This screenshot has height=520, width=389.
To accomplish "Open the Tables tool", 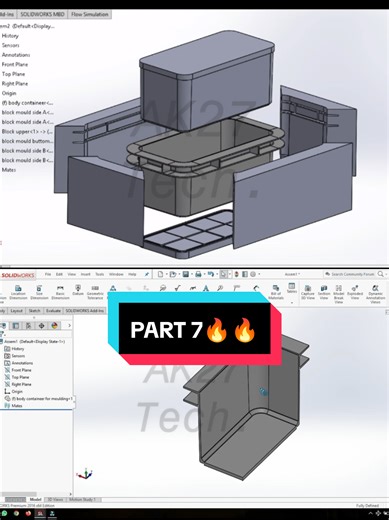I will [292, 288].
